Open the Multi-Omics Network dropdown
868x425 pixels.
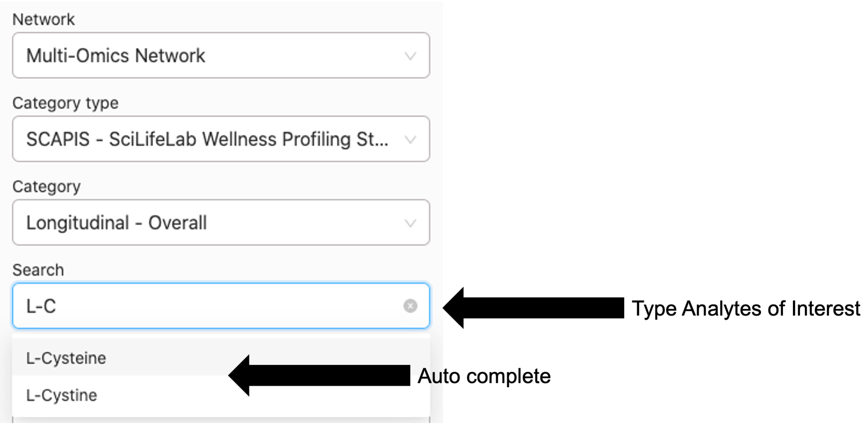(x=208, y=55)
